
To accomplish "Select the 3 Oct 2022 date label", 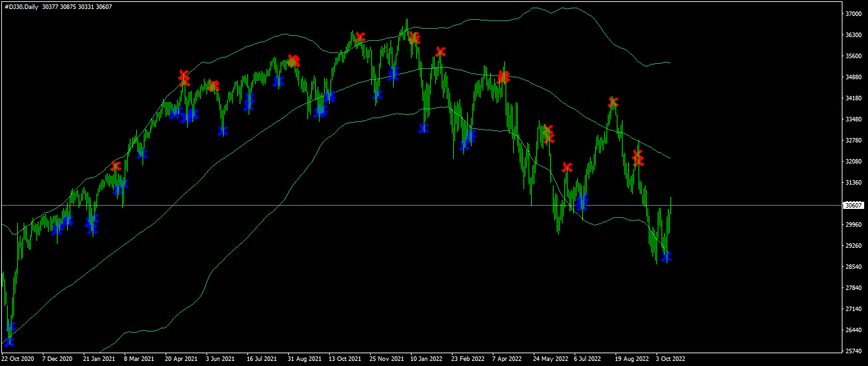I will (x=670, y=359).
